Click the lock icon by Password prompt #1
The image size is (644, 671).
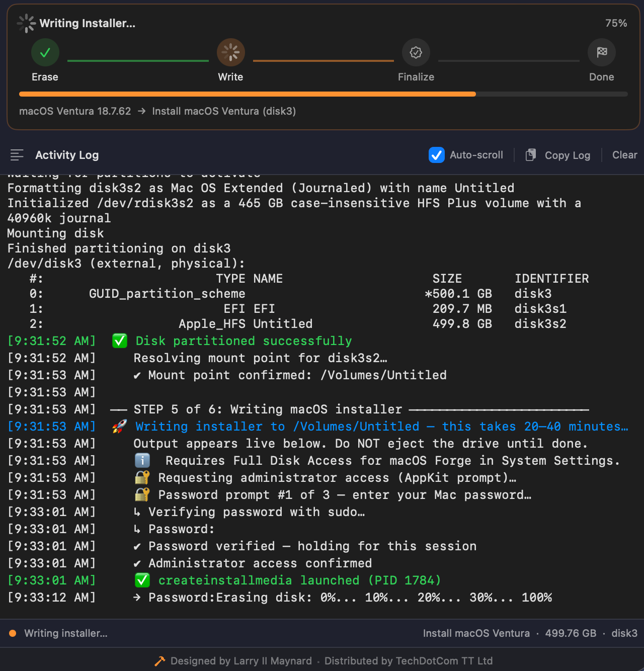click(x=142, y=494)
